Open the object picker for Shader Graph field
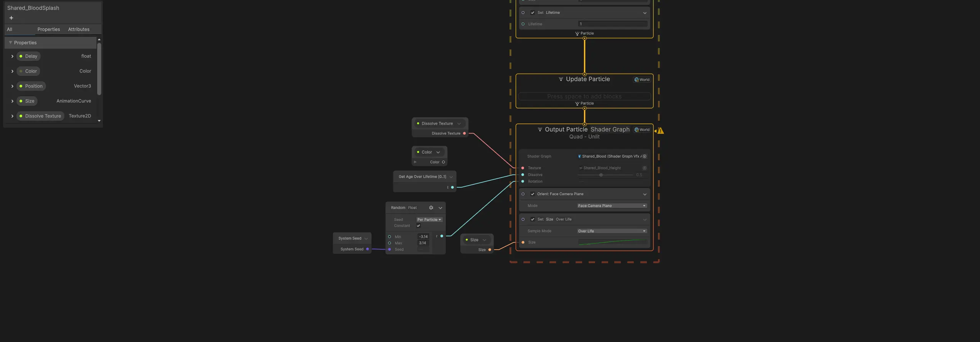 645,156
